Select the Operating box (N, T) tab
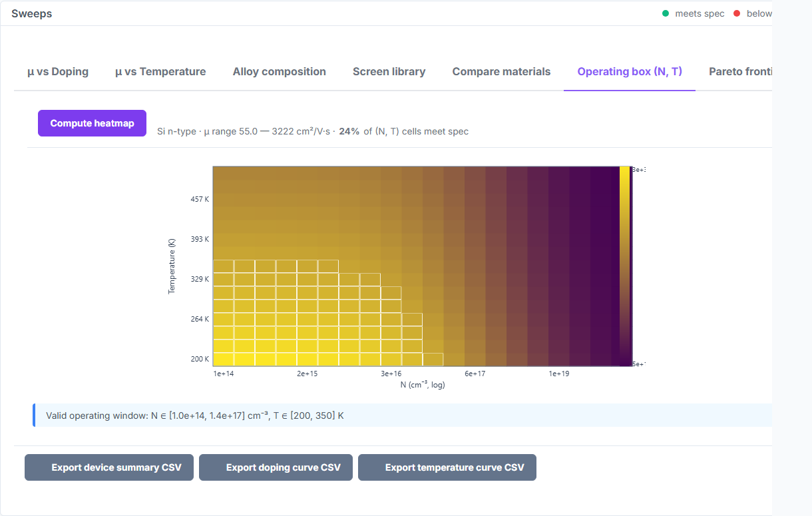 point(630,72)
